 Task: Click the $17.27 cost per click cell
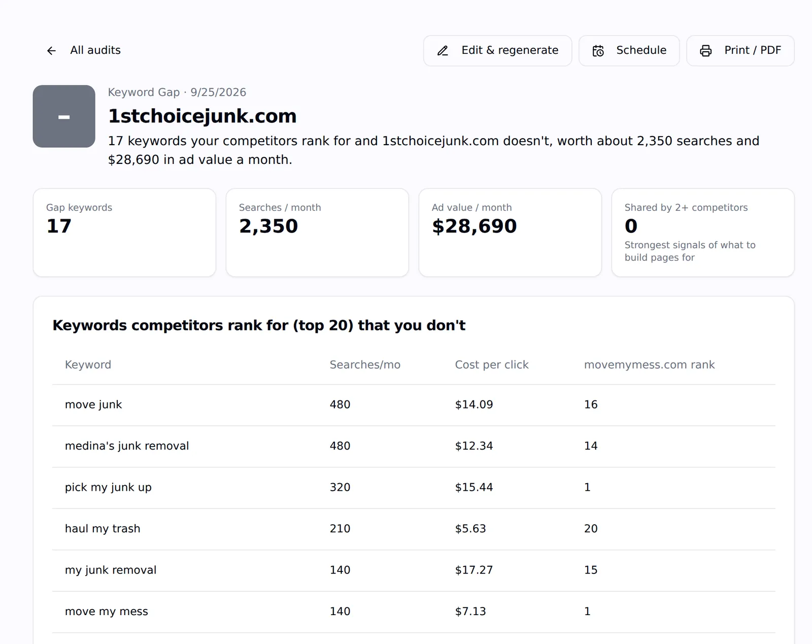[x=474, y=570]
